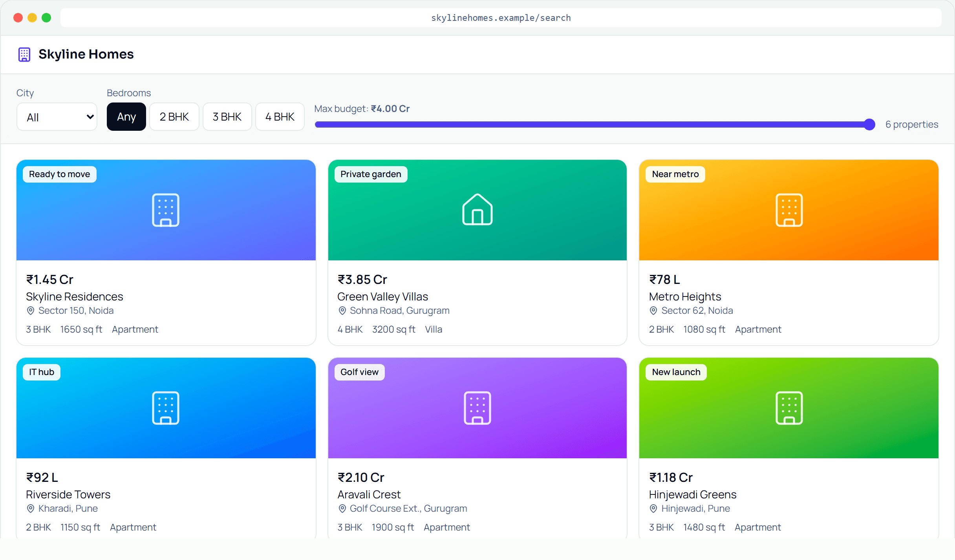The image size is (955, 560).
Task: Click the ₹92 L price
Action: 42,478
